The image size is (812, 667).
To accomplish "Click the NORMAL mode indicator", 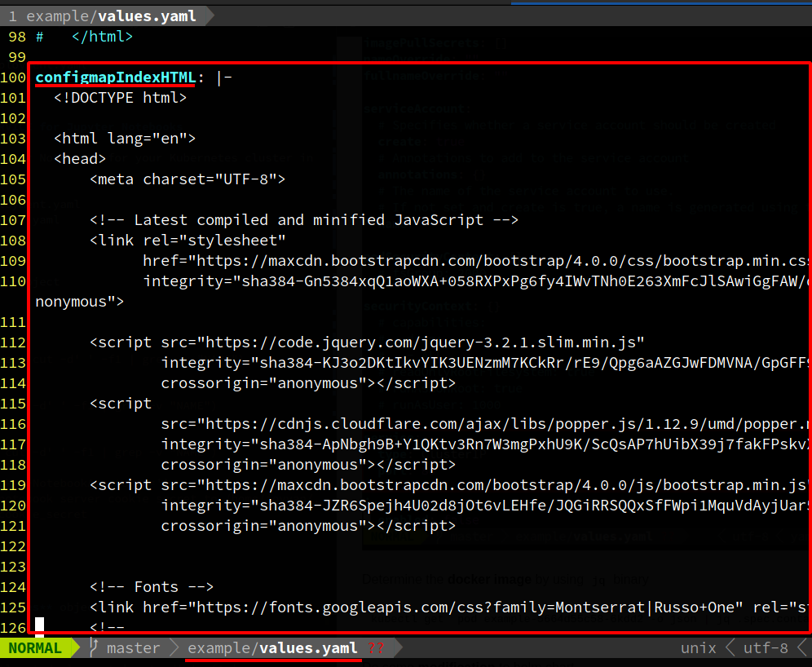I will pos(35,648).
